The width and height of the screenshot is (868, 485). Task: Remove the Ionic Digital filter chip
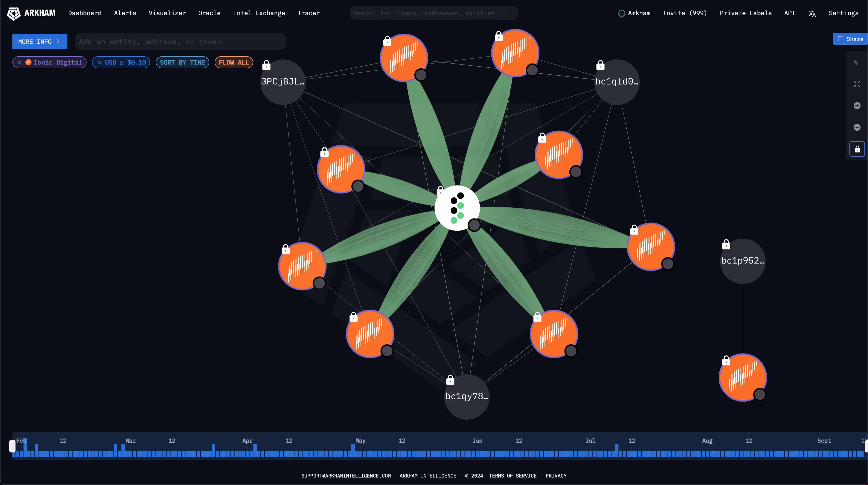click(x=20, y=62)
